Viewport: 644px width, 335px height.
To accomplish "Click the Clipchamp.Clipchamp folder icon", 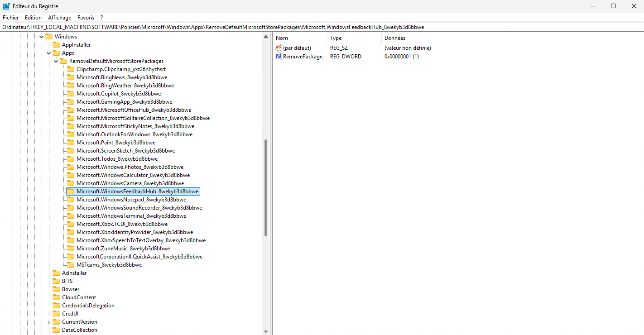I will [x=71, y=69].
